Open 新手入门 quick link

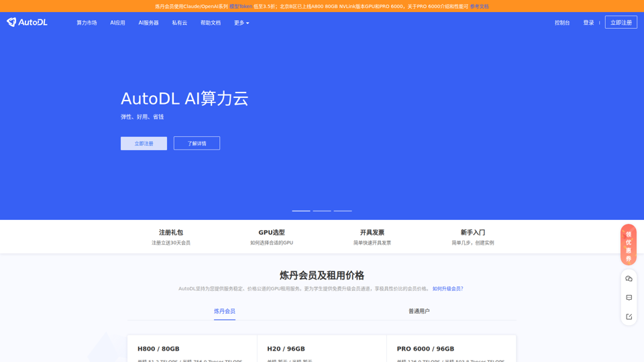pyautogui.click(x=473, y=237)
